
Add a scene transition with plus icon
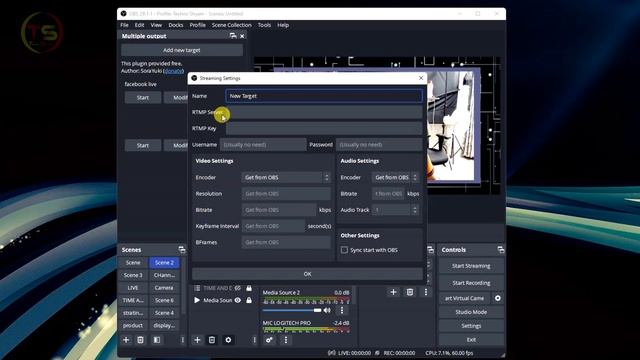[393, 292]
